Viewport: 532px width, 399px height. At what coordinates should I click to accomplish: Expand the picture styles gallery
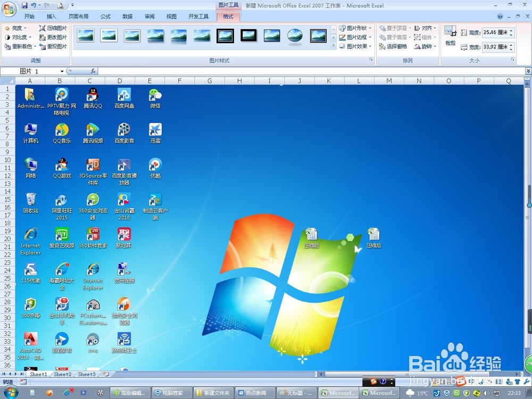click(333, 46)
